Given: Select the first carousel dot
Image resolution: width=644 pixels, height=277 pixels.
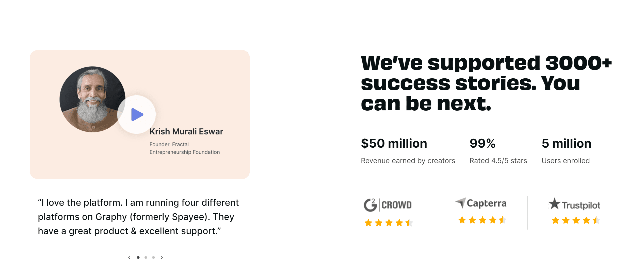Looking at the screenshot, I should [x=138, y=257].
